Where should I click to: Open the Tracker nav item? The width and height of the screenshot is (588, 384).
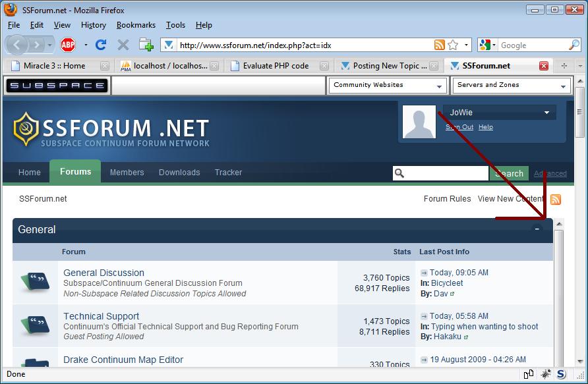pyautogui.click(x=228, y=173)
